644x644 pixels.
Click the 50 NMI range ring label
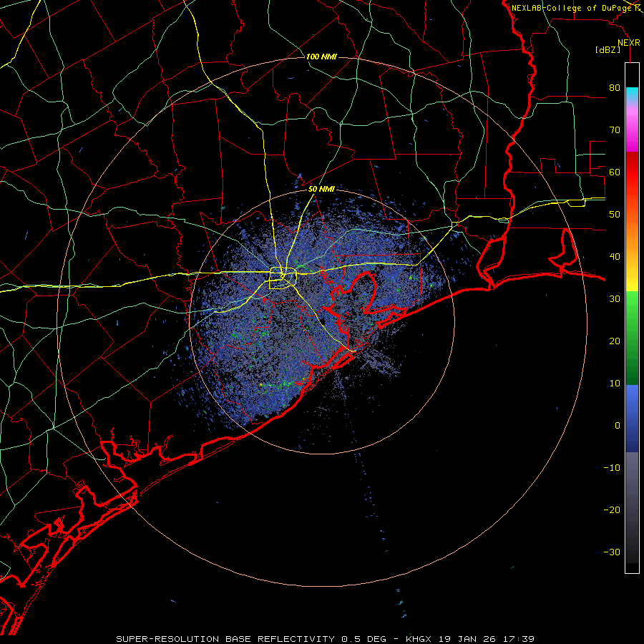pyautogui.click(x=321, y=190)
